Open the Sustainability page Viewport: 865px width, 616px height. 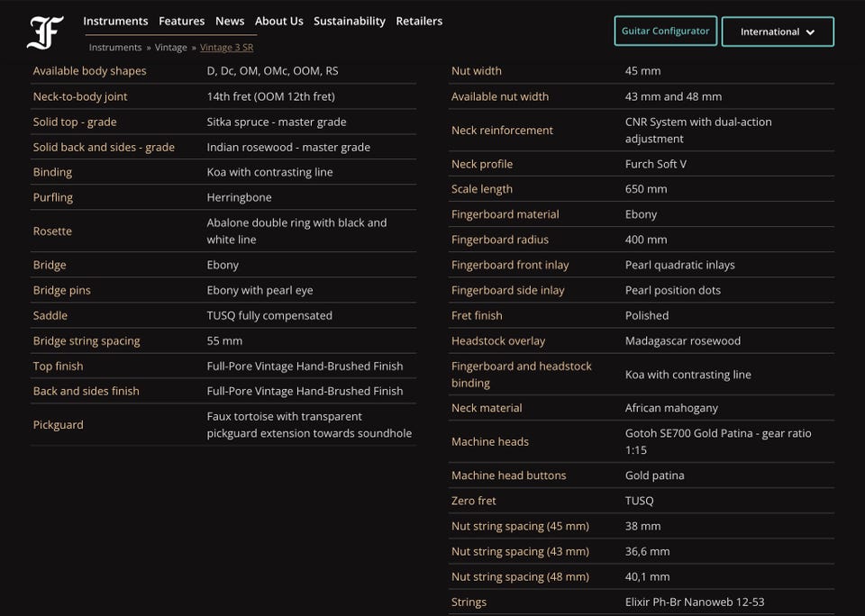click(x=350, y=21)
